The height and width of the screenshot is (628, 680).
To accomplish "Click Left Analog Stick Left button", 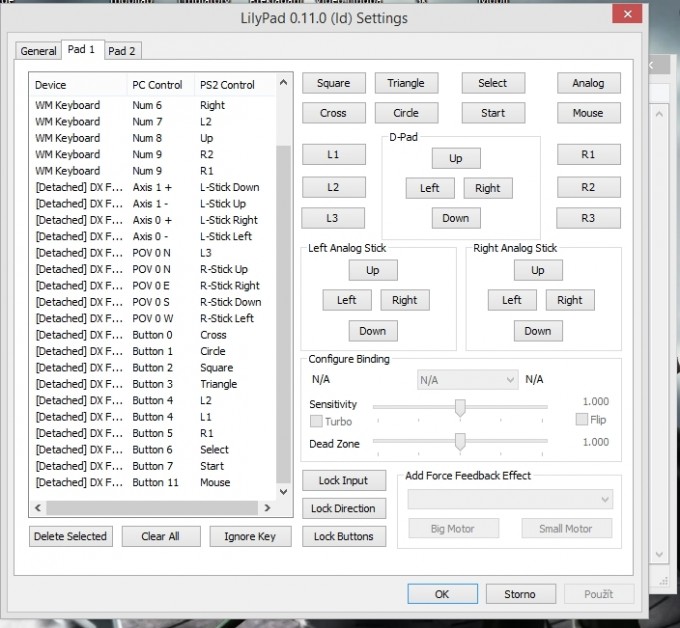I will [347, 300].
